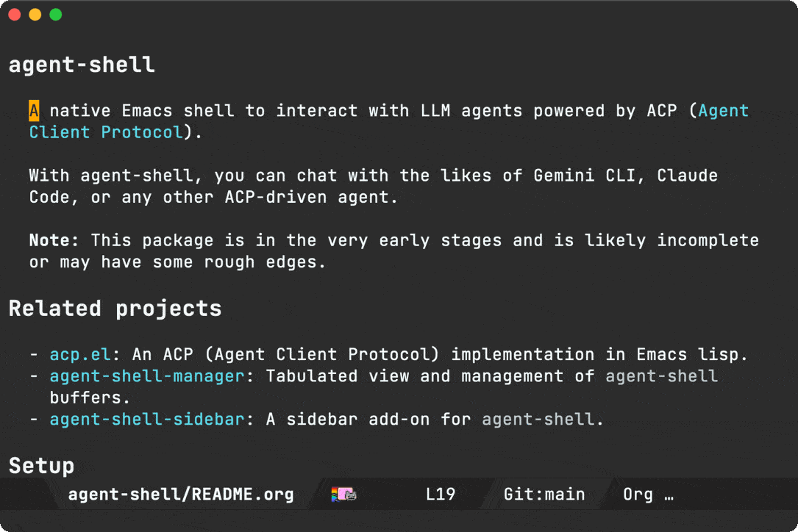
Task: Open the Client Protocol link
Action: click(x=105, y=132)
